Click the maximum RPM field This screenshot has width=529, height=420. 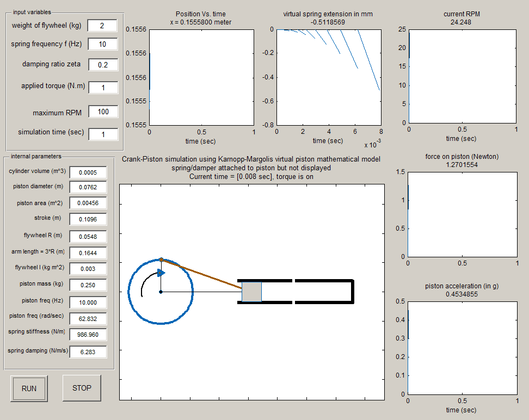[102, 112]
